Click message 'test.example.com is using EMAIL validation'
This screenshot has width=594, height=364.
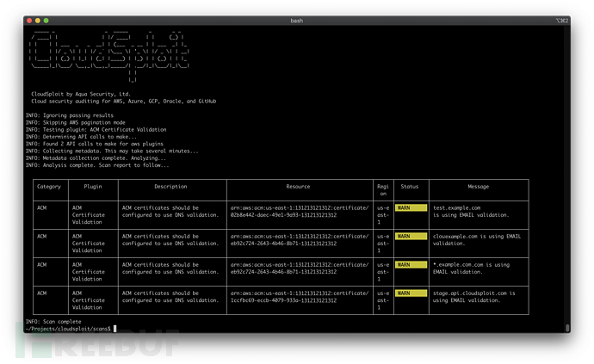[x=471, y=212]
